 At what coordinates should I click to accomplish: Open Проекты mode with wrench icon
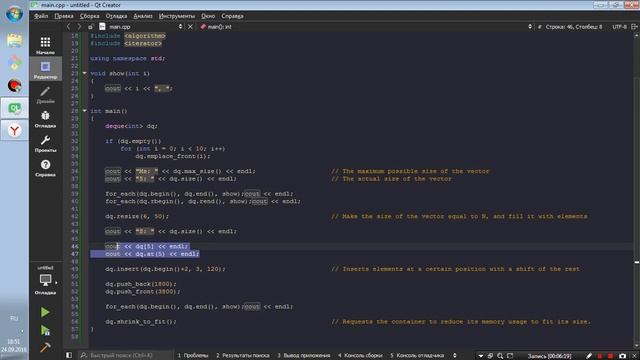45,143
